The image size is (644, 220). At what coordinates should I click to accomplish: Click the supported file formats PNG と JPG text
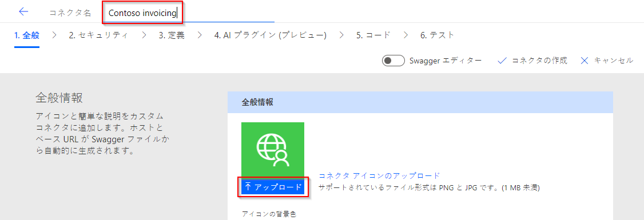pos(429,188)
